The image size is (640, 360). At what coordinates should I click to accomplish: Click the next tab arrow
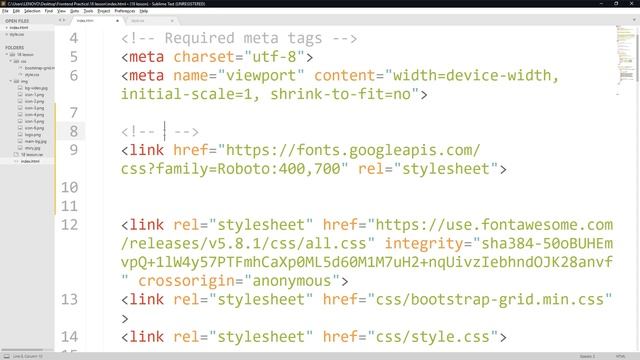coord(64,20)
